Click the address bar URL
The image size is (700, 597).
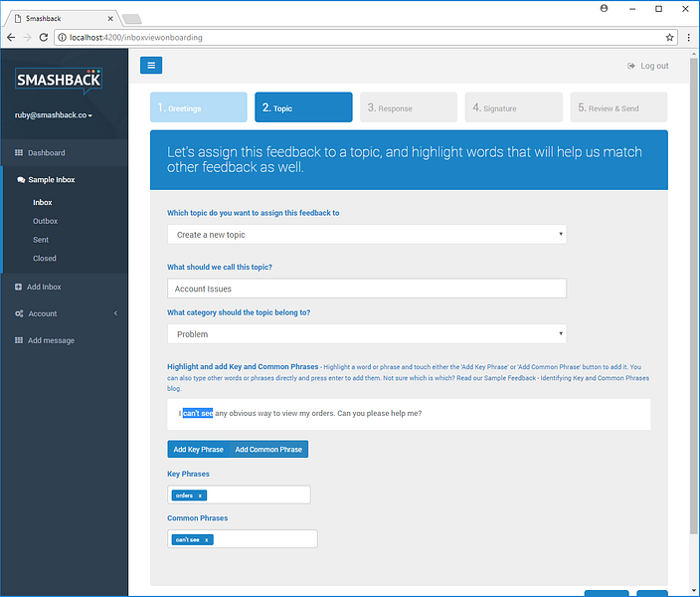(135, 38)
